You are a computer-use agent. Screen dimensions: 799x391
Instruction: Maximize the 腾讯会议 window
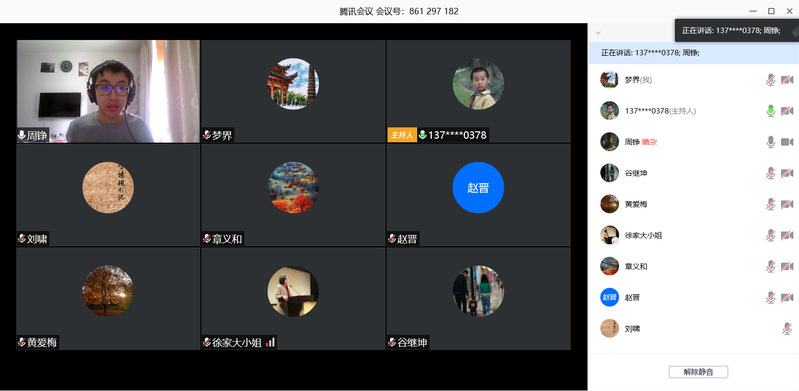click(771, 11)
